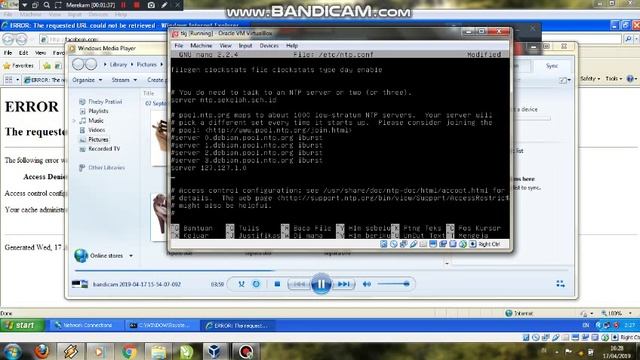
Task: Select Videos in Media Player library tree
Action: click(x=97, y=130)
